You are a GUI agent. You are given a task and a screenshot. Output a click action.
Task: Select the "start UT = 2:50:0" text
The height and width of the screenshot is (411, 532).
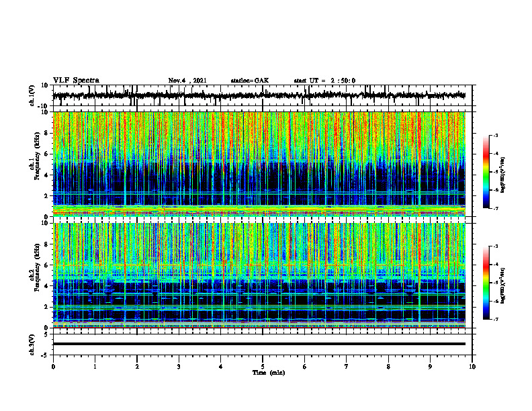pyautogui.click(x=324, y=81)
